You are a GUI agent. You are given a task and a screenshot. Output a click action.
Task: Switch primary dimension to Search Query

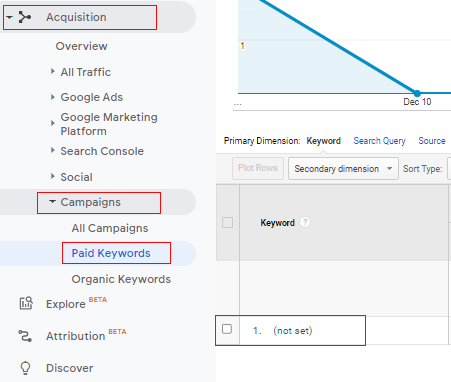[379, 141]
